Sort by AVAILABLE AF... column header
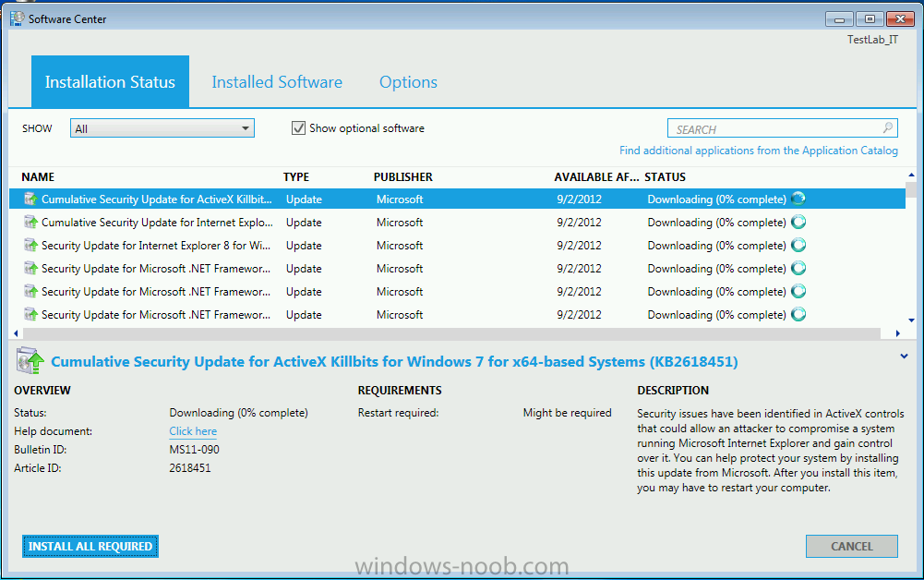Screen dimensions: 924x580 (x=596, y=176)
